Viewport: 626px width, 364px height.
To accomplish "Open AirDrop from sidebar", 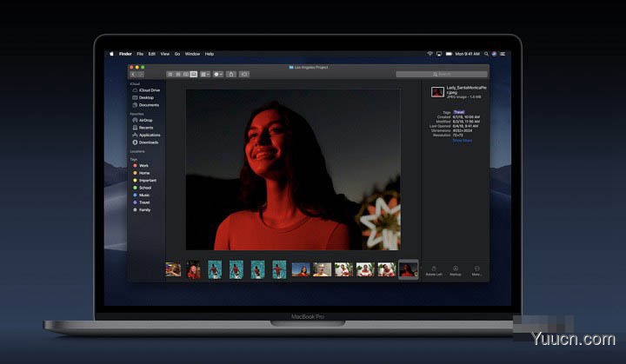I will 143,120.
